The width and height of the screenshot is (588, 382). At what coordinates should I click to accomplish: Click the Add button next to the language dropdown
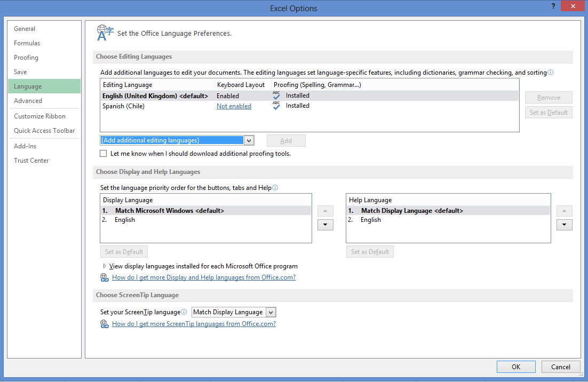click(286, 140)
